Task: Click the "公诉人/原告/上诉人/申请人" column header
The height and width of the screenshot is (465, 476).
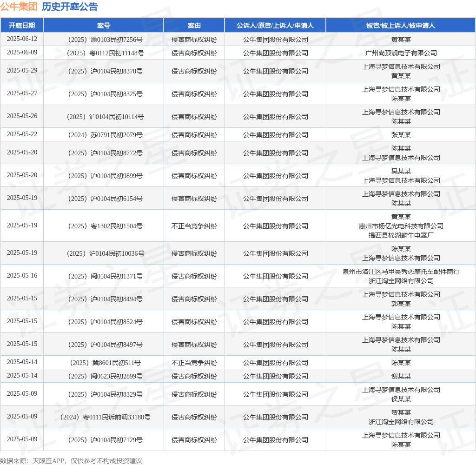Action: (275, 26)
